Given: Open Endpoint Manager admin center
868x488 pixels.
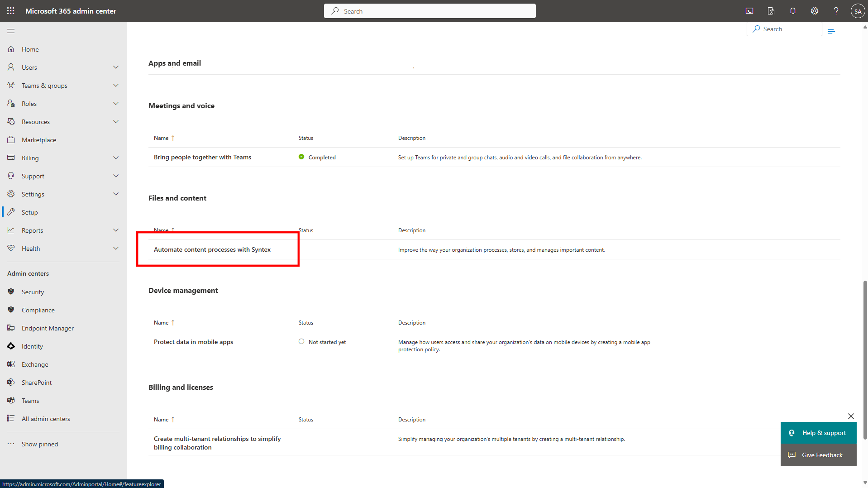Looking at the screenshot, I should [48, 328].
